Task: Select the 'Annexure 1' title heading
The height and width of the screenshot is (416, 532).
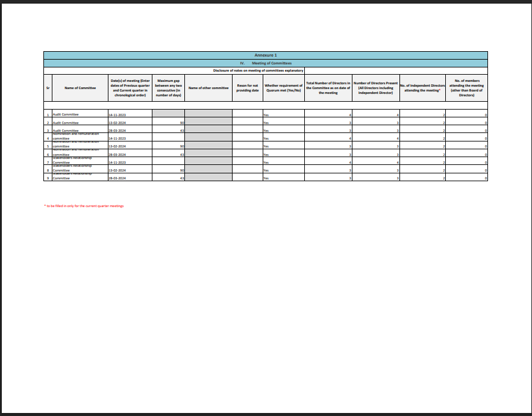Action: pos(266,55)
